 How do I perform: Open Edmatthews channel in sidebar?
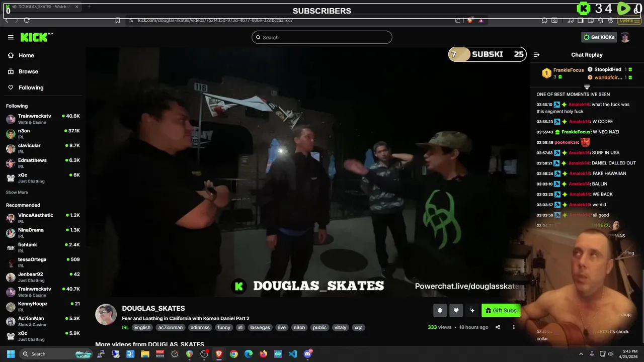coord(43,163)
